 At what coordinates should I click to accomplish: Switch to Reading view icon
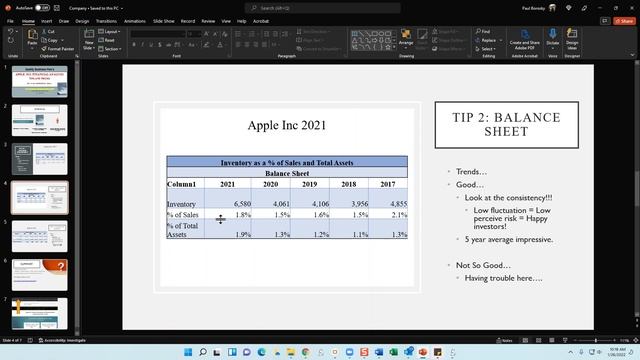click(x=551, y=340)
